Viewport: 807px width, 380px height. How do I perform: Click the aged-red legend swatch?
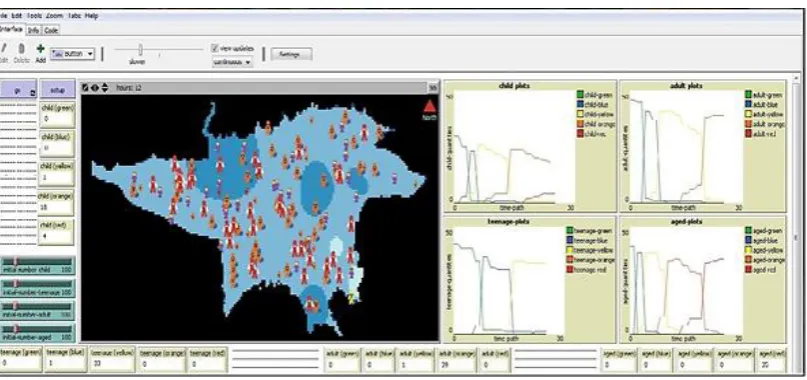[748, 270]
